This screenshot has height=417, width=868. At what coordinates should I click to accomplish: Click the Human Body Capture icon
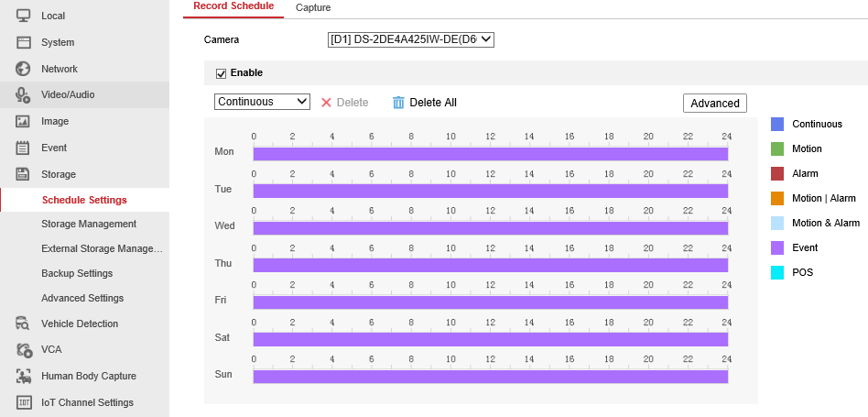click(x=24, y=376)
